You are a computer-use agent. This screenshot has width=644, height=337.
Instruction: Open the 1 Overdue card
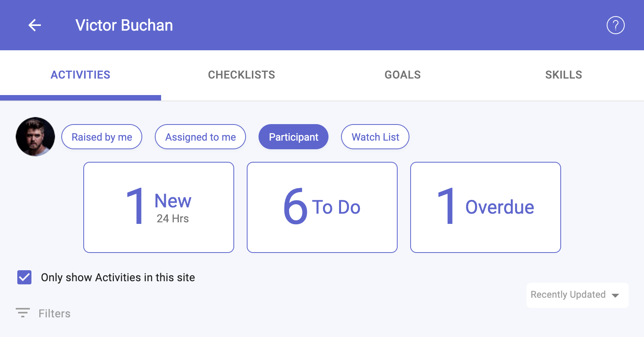tap(486, 207)
